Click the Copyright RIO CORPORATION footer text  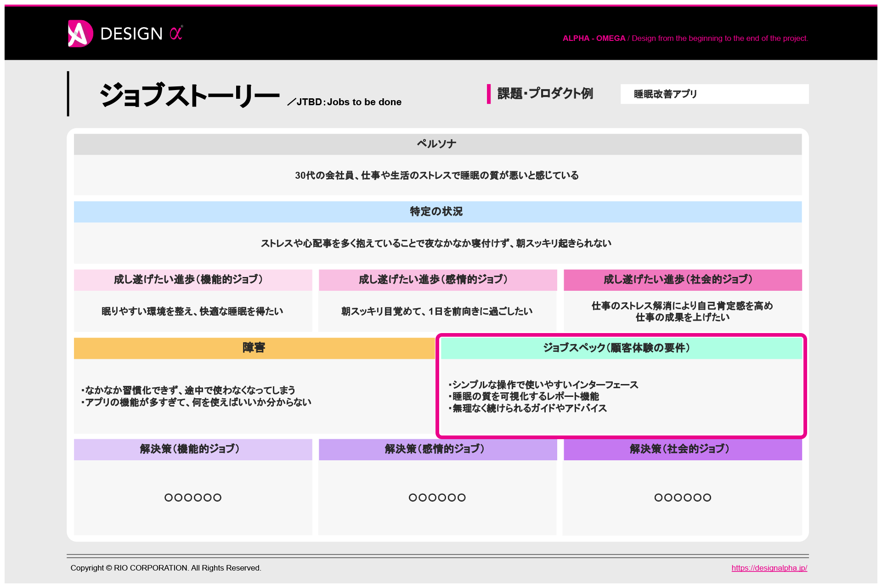click(166, 568)
